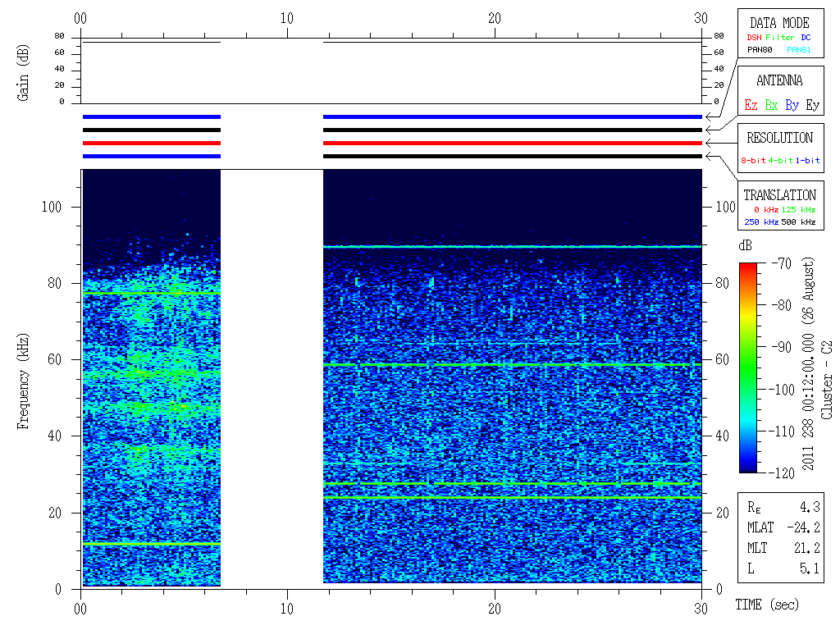Click the MLAT value -24.2
Image resolution: width=840 pixels, height=630 pixels.
[803, 527]
